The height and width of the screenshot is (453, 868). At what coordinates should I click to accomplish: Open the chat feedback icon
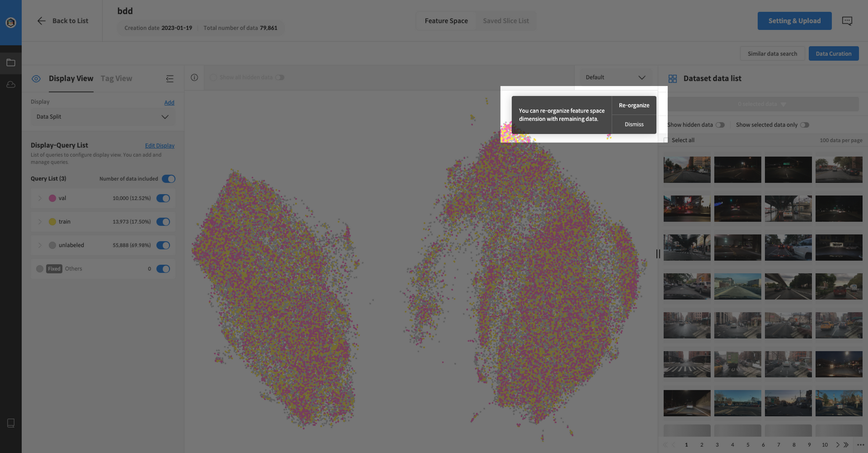point(847,21)
